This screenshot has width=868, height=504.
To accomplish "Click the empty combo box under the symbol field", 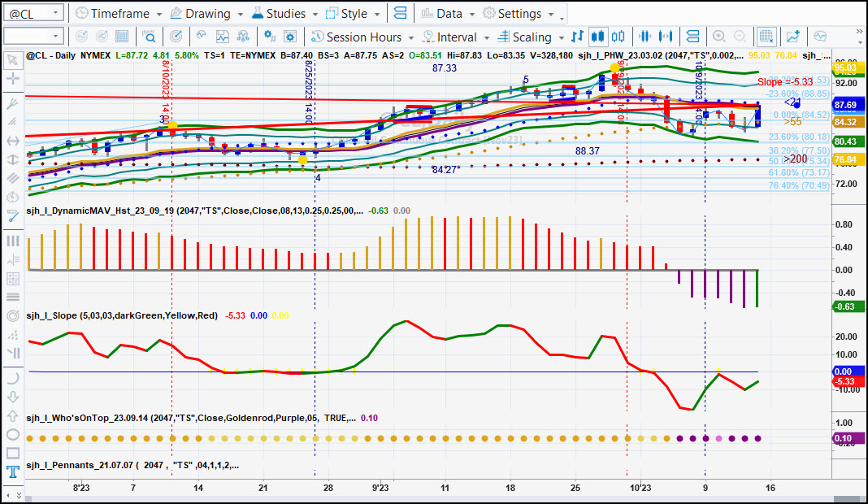I will tap(33, 37).
